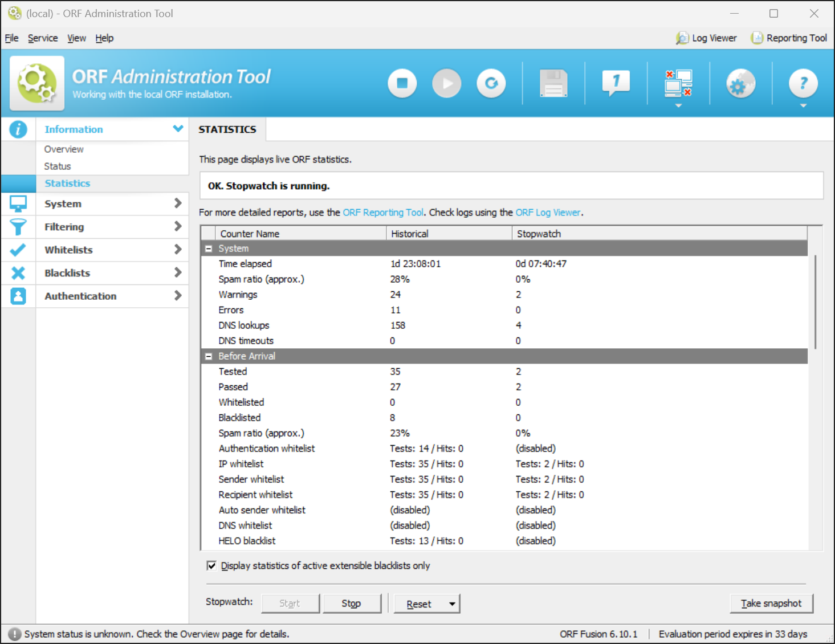Click the Take snapshot button

(771, 604)
